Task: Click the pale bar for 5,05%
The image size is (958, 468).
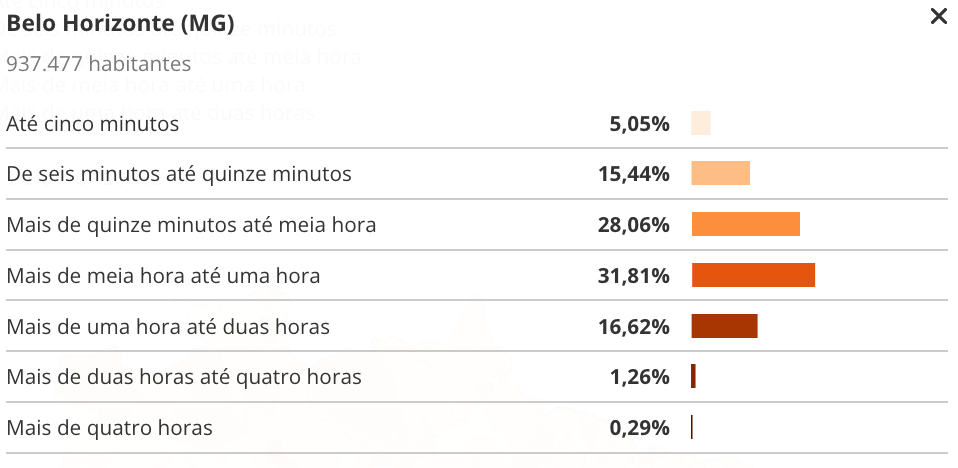Action: pos(700,124)
